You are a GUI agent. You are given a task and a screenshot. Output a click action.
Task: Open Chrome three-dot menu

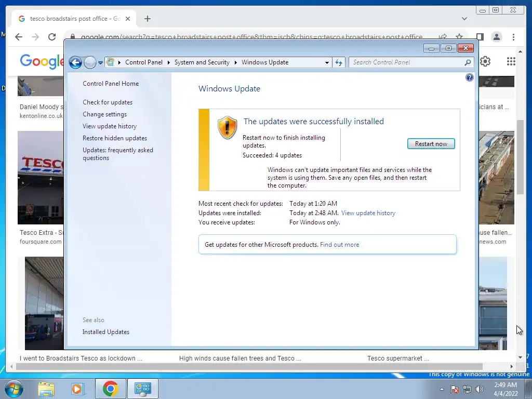pyautogui.click(x=513, y=37)
